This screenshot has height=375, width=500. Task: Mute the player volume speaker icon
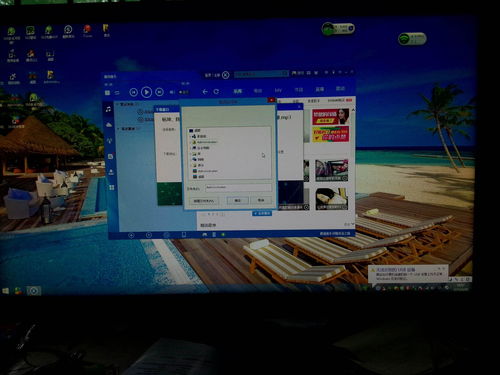[172, 92]
